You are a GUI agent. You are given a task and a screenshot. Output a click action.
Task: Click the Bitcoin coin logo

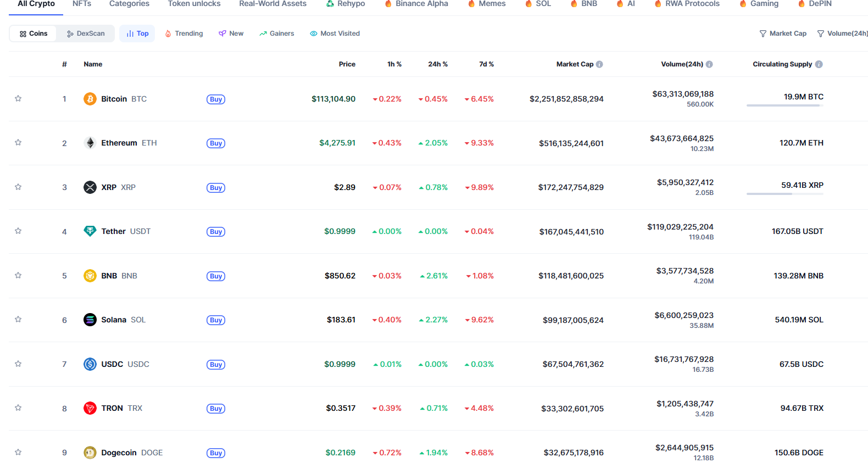coord(90,99)
